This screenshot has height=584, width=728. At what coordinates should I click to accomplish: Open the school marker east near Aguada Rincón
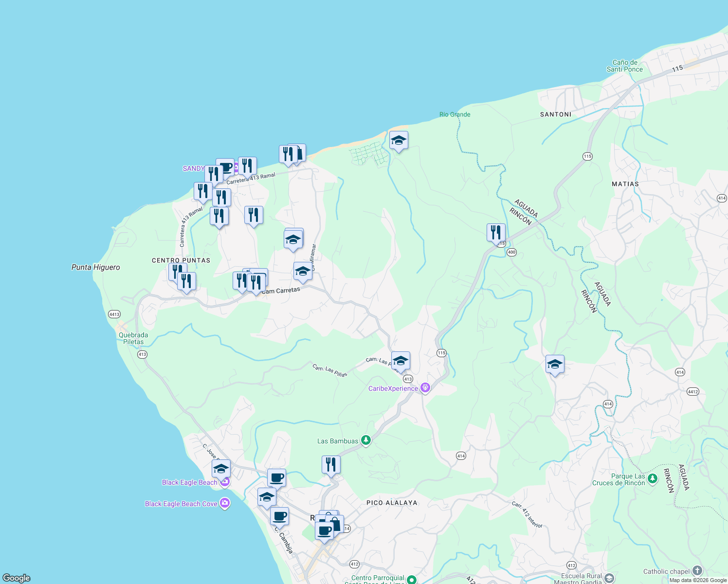pyautogui.click(x=554, y=364)
